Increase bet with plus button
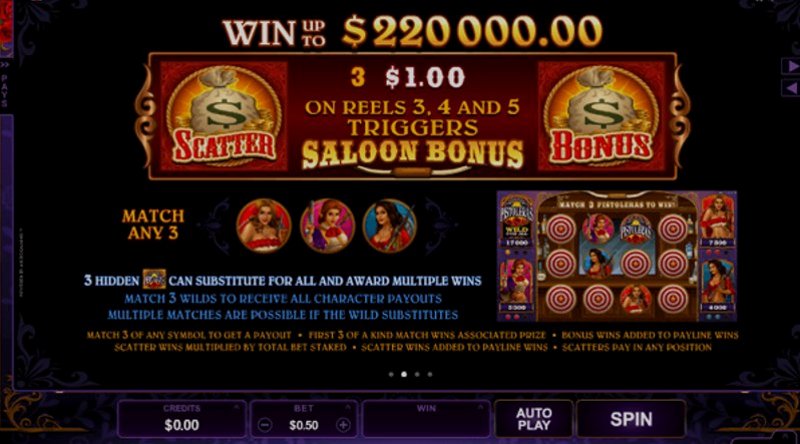This screenshot has width=800, height=444. (x=343, y=425)
